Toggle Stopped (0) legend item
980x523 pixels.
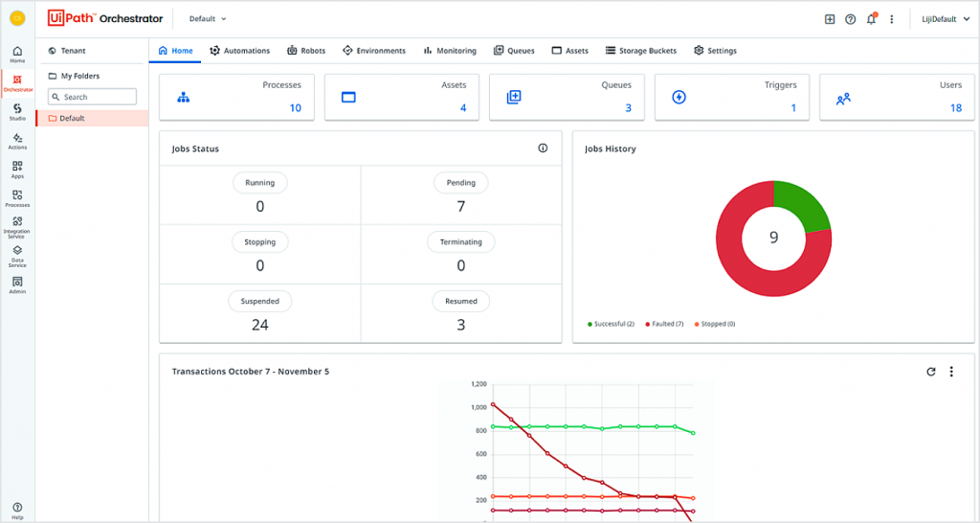pyautogui.click(x=714, y=324)
